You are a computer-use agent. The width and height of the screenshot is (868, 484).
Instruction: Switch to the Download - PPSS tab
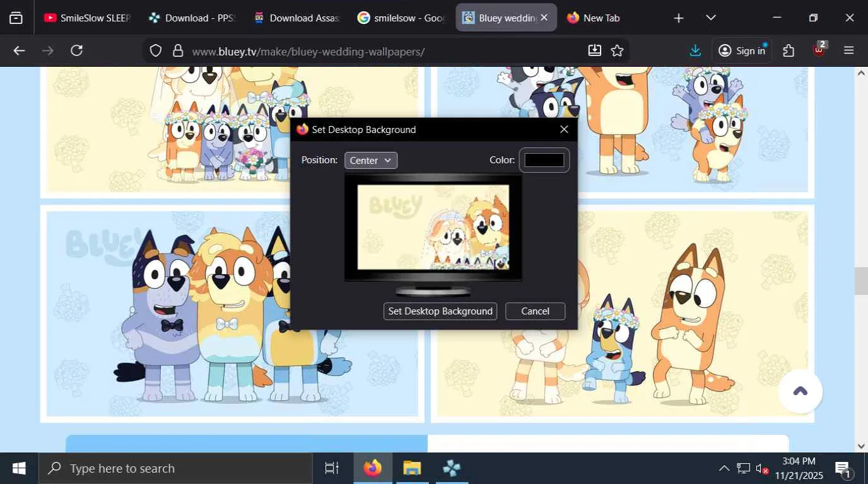(191, 18)
